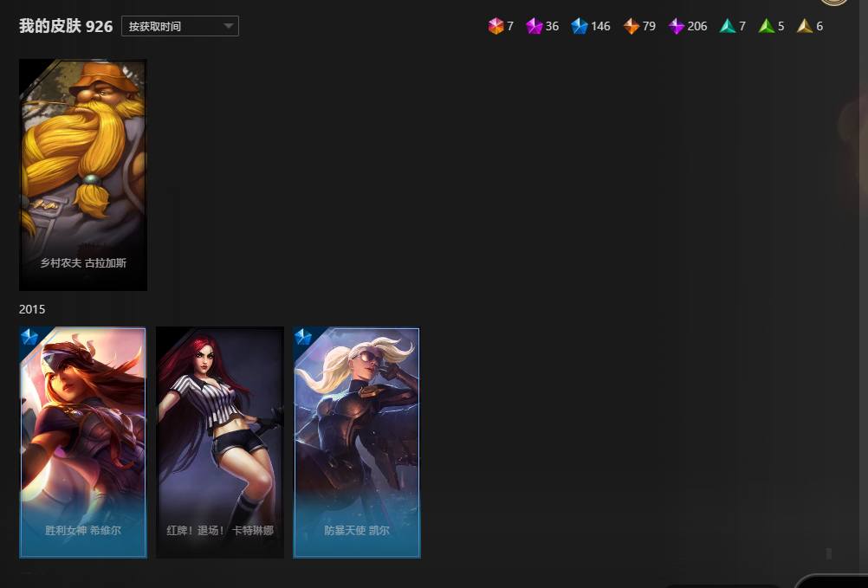Image resolution: width=868 pixels, height=588 pixels.
Task: Click the multicolor hexagon gem icon
Action: point(496,26)
